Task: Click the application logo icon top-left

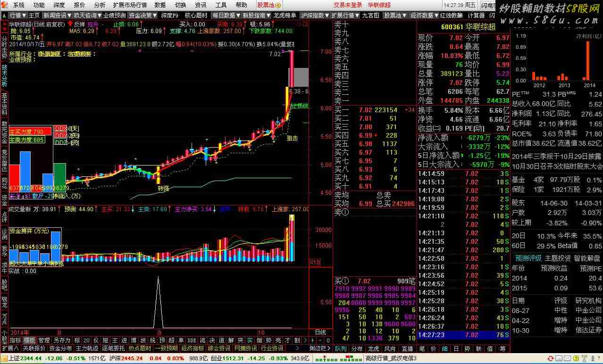Action: tap(4, 5)
